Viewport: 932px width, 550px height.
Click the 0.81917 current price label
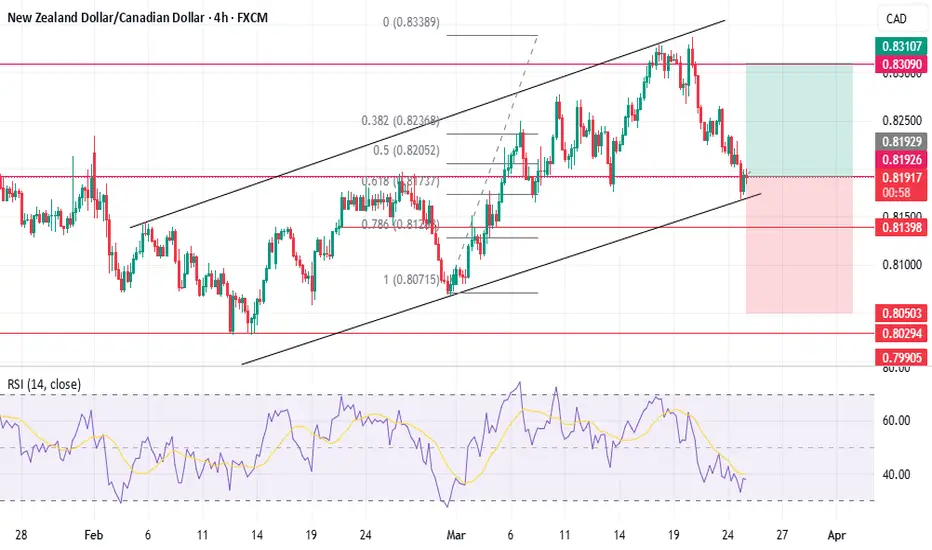coord(901,177)
